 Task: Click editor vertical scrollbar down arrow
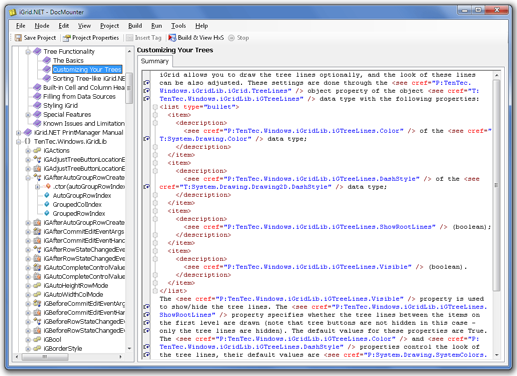(497, 355)
